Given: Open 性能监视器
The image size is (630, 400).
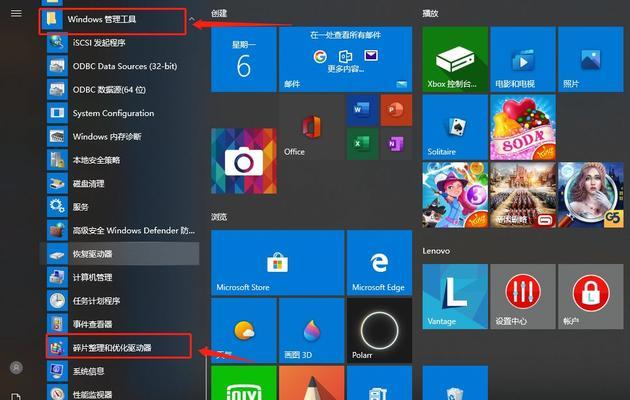Looking at the screenshot, I should [121, 393].
